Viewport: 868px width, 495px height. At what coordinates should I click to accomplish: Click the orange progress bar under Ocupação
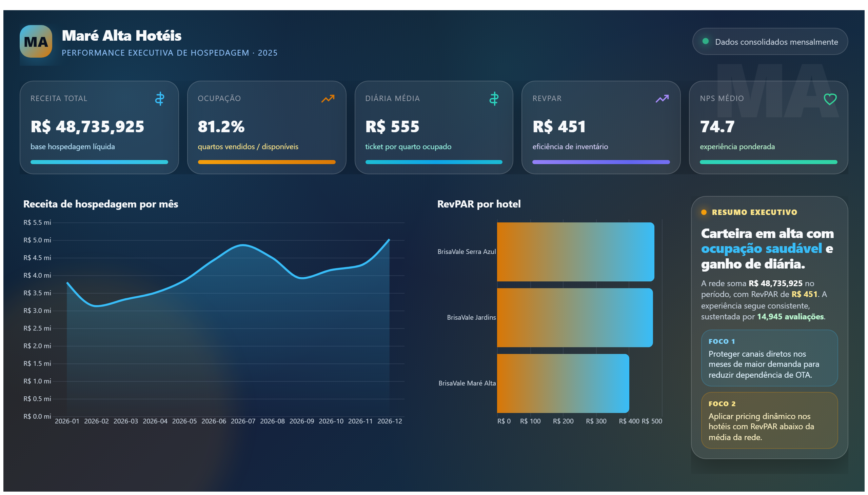pos(267,162)
